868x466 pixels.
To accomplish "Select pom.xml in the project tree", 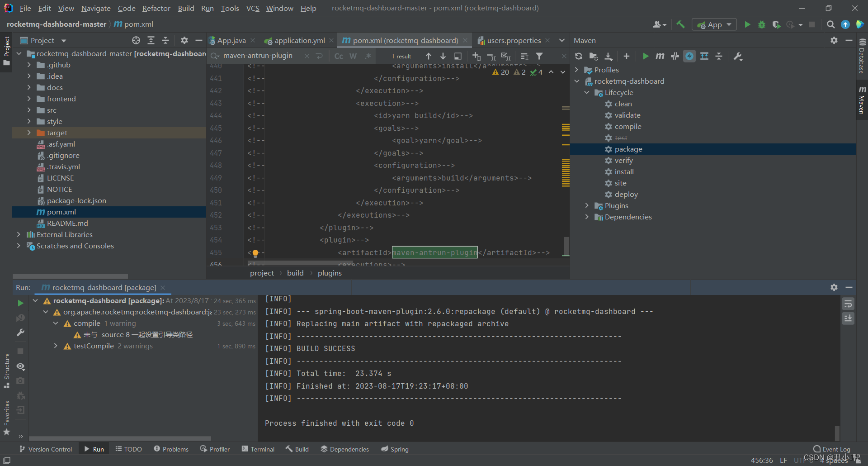I will 61,212.
